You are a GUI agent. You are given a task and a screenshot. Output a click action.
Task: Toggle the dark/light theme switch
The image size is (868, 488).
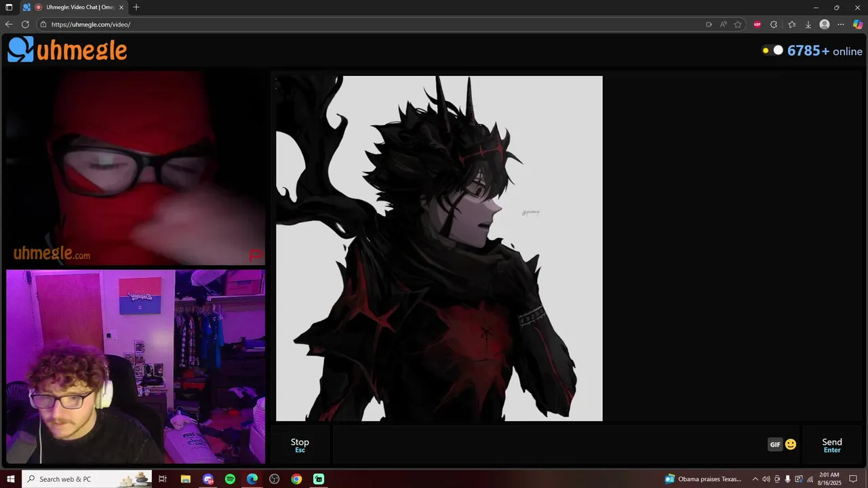[772, 50]
